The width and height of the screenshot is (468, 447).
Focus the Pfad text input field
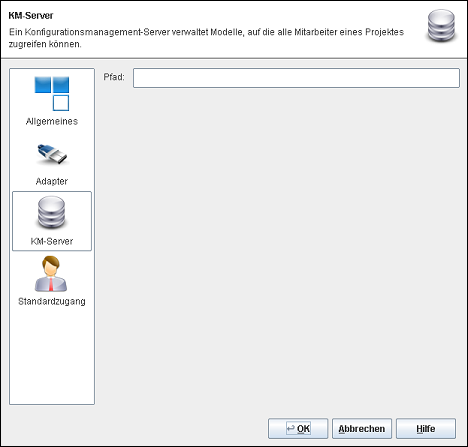[296, 78]
